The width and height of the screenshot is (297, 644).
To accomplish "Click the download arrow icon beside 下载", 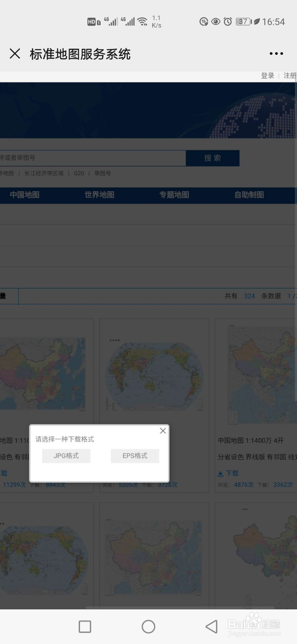I will click(x=221, y=474).
